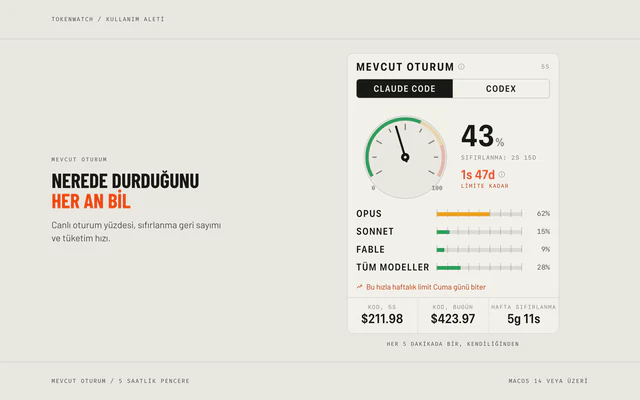Click the Sonnet usage bar
640x400 pixels.
[479, 231]
